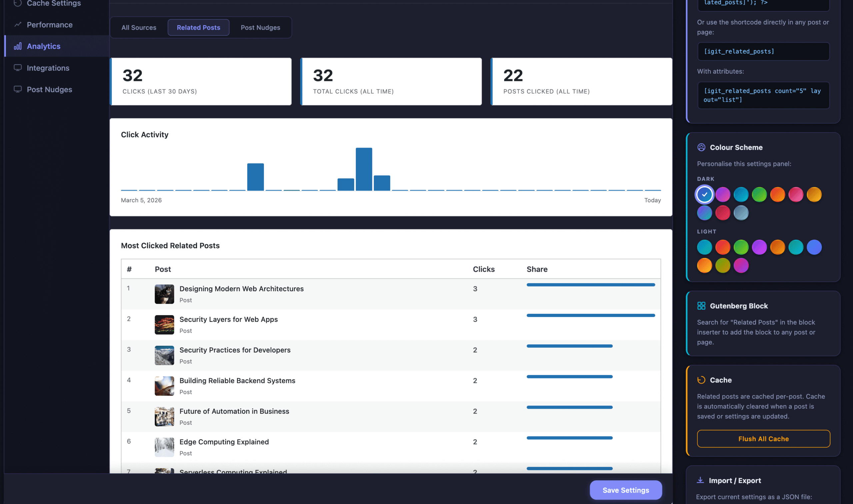The width and height of the screenshot is (853, 504).
Task: Select the olive light scheme swatch
Action: click(723, 265)
